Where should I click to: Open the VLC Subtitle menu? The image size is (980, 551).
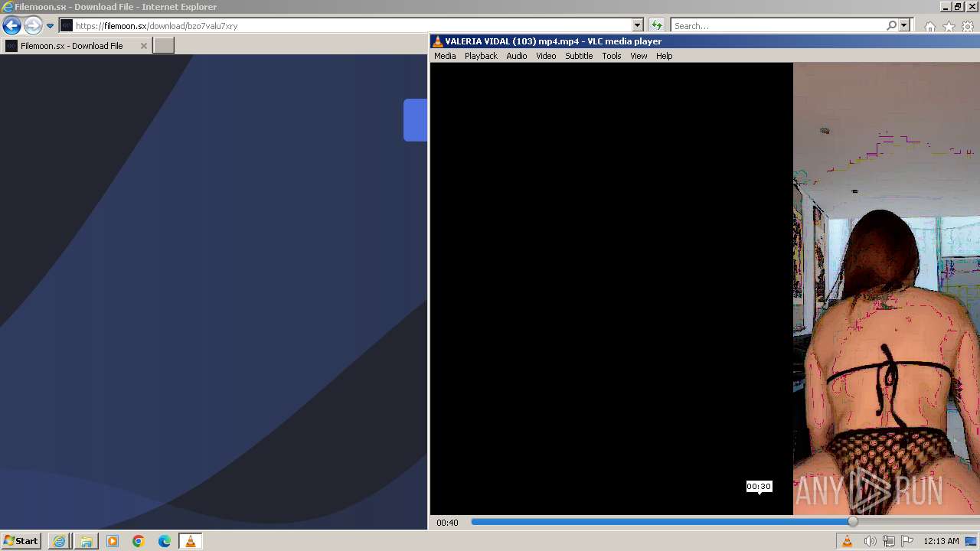[579, 56]
